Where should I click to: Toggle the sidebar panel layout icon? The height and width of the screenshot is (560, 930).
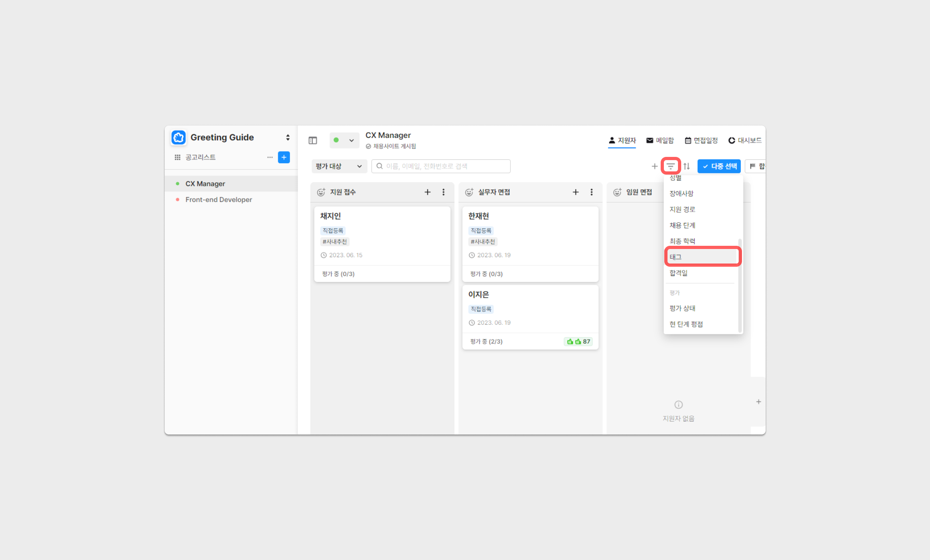click(x=313, y=140)
